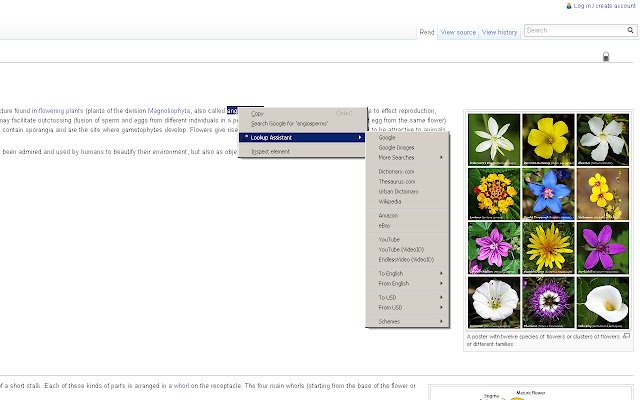Open Log in / create account
Screen dimensions: 640x400
(604, 6)
